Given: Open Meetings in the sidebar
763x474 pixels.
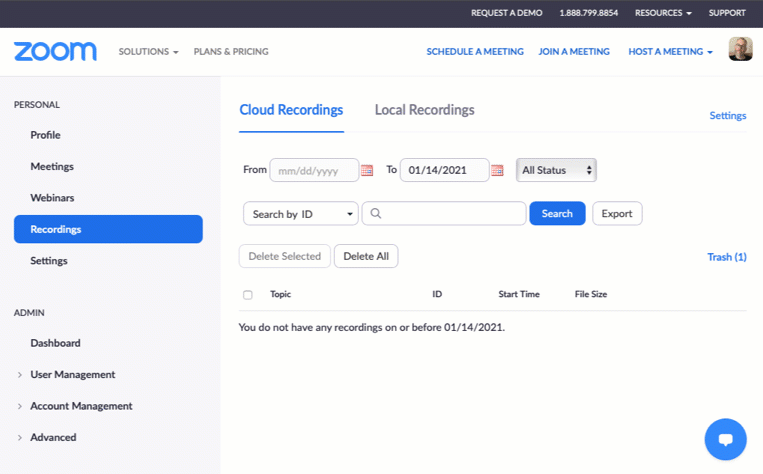Looking at the screenshot, I should 52,166.
